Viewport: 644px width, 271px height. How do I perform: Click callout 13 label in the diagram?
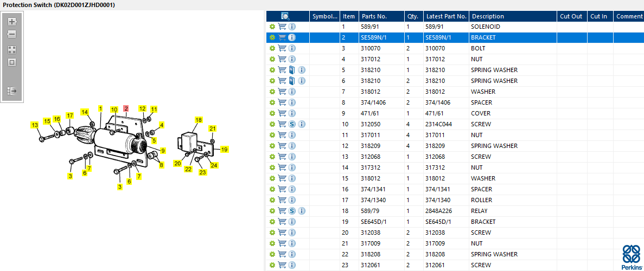pos(34,125)
